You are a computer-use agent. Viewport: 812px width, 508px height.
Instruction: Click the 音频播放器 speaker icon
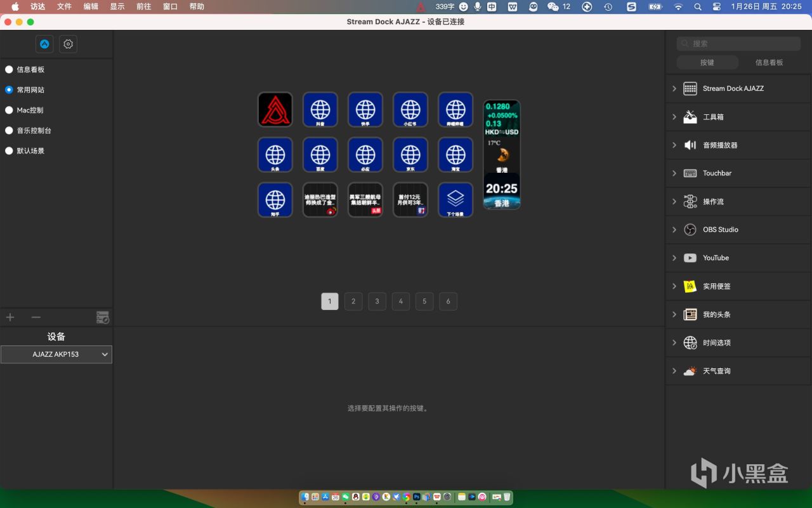[690, 145]
